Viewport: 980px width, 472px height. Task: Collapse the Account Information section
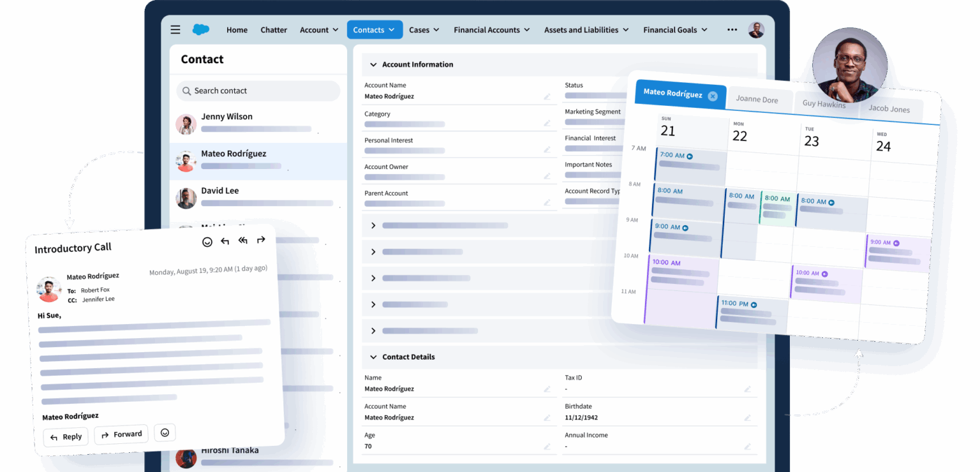[373, 64]
